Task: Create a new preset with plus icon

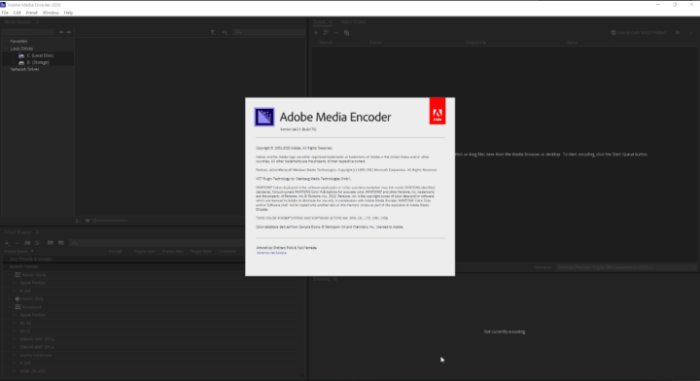Action: coord(7,243)
